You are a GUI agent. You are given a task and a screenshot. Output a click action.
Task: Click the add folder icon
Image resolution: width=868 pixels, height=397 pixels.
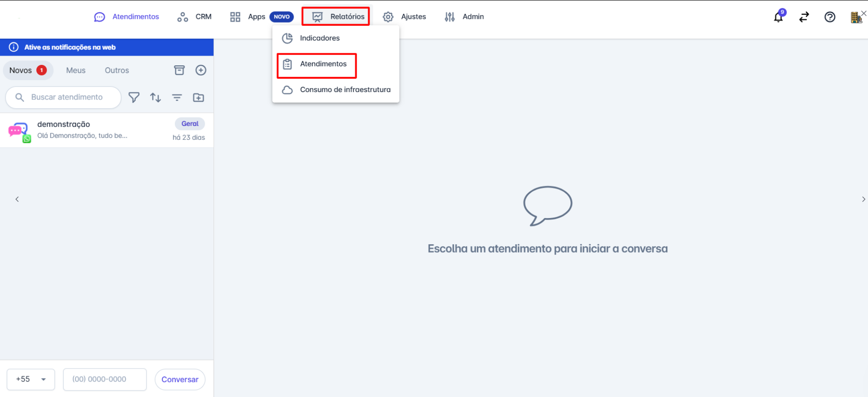click(198, 98)
